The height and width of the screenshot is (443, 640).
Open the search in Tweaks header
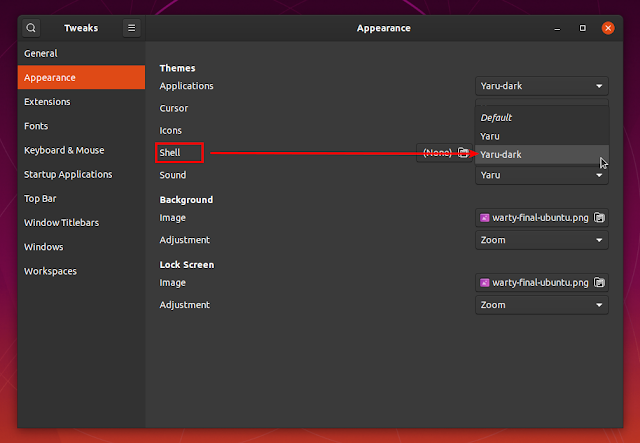(x=31, y=28)
